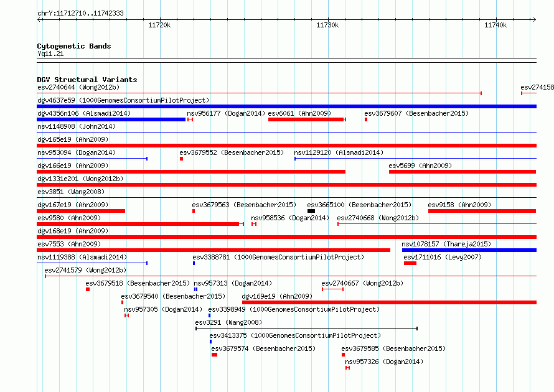Click dgv166e19 (Ahn2009) label
The height and width of the screenshot is (392, 554).
tap(73, 166)
